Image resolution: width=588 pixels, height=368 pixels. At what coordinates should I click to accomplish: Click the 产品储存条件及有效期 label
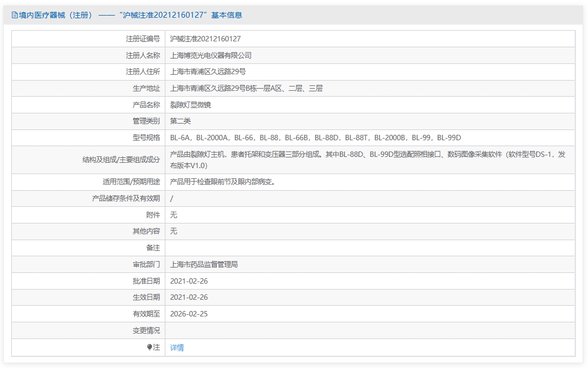[126, 198]
